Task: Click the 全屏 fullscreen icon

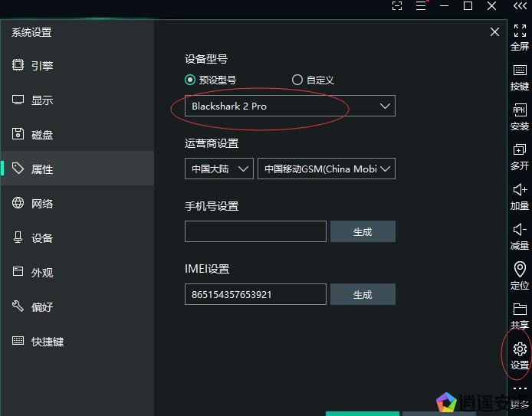Action: coord(520,31)
